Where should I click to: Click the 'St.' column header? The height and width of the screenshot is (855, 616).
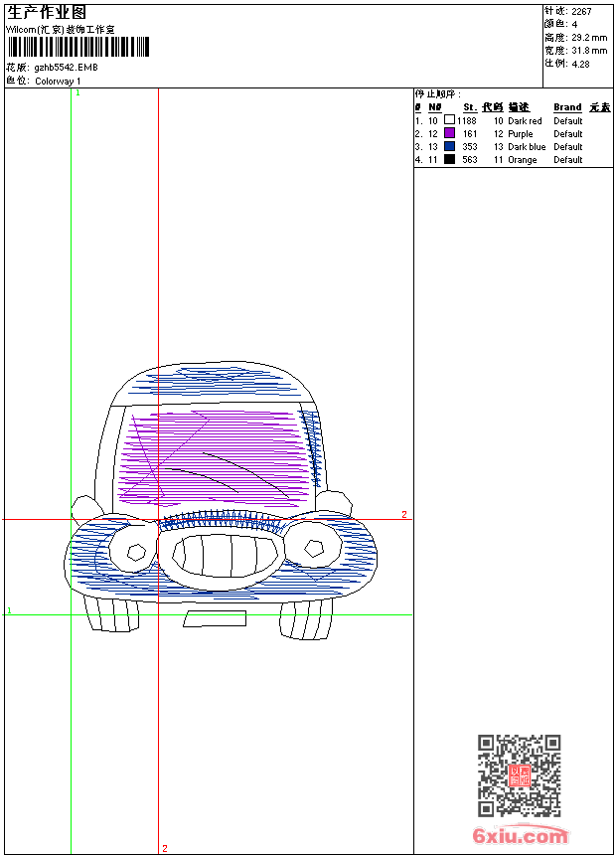point(470,107)
